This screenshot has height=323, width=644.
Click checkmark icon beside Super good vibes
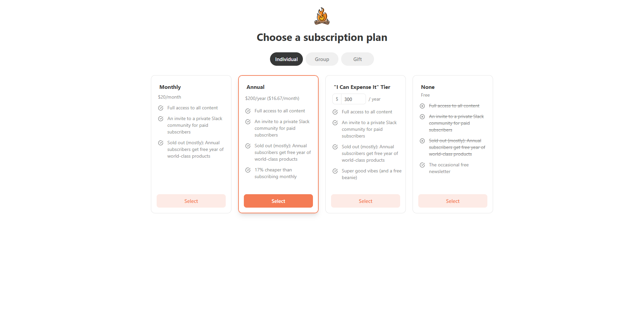click(x=335, y=171)
